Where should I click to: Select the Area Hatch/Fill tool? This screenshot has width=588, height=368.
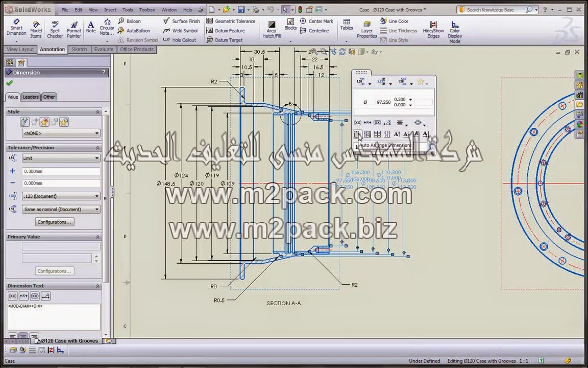coord(272,29)
